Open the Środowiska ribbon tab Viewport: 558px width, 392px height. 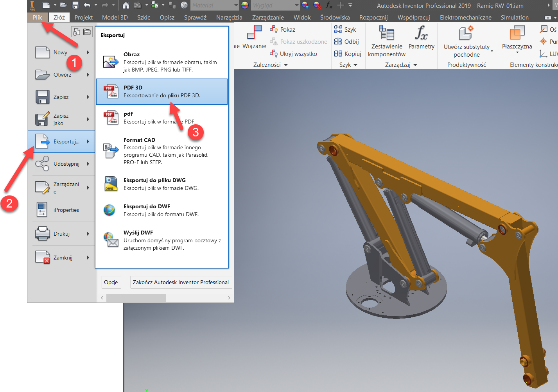click(334, 17)
